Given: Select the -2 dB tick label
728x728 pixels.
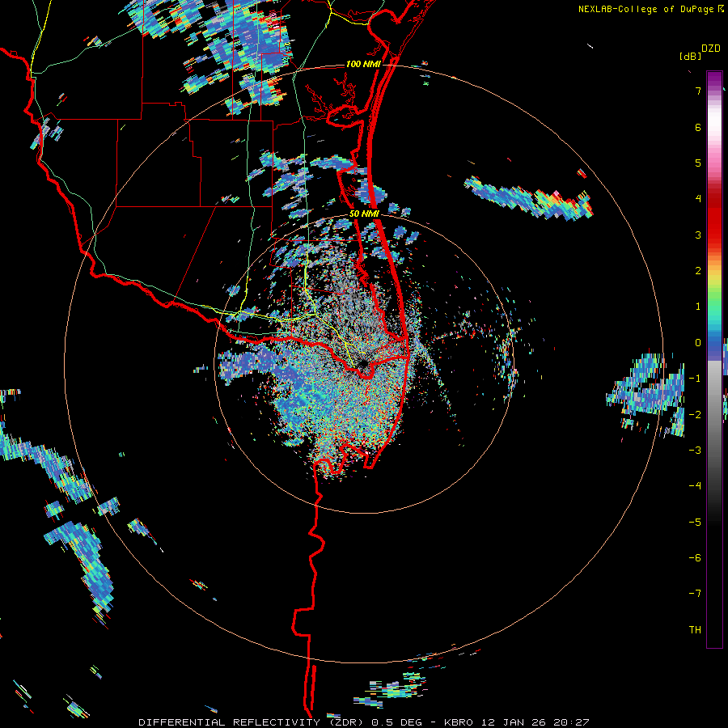Looking at the screenshot, I should tap(695, 415).
